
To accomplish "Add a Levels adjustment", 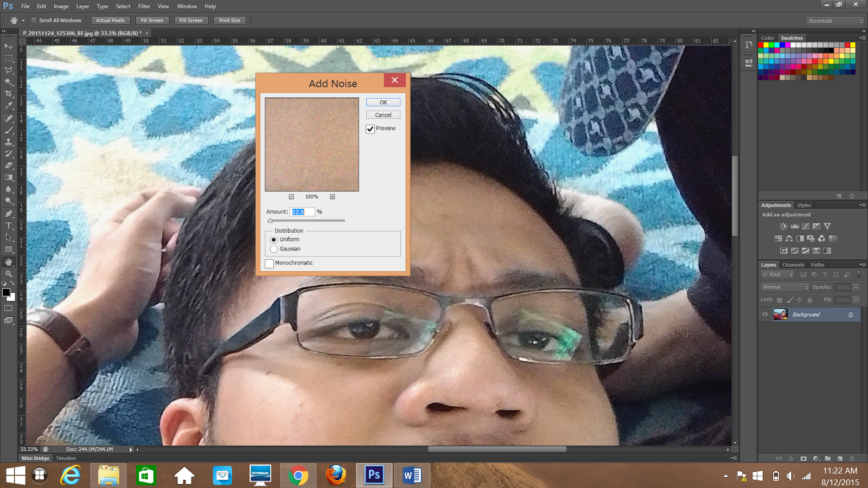I will click(x=794, y=227).
